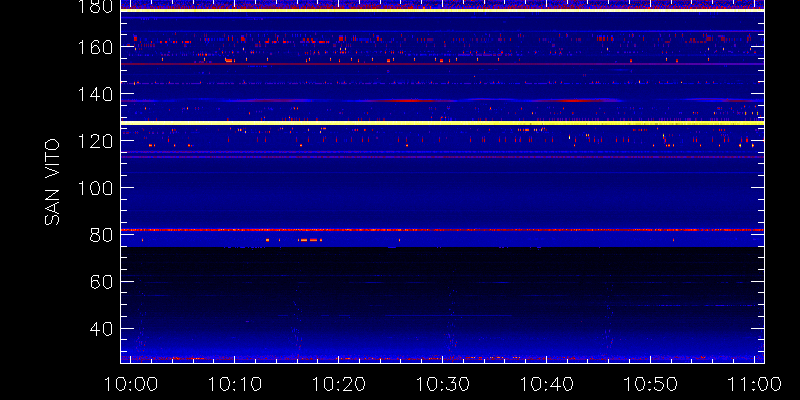Click the bright yellow band near 127 MHz
This screenshot has height=400, width=800.
(x=442, y=123)
